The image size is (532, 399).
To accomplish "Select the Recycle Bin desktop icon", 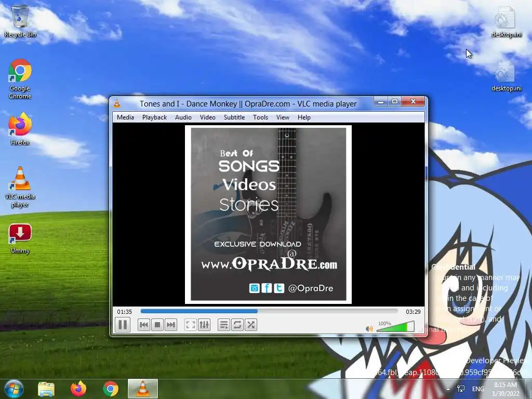I will click(20, 21).
